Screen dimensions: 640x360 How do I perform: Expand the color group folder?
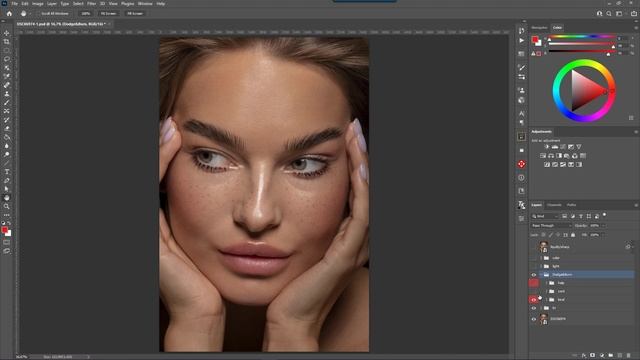(x=541, y=258)
